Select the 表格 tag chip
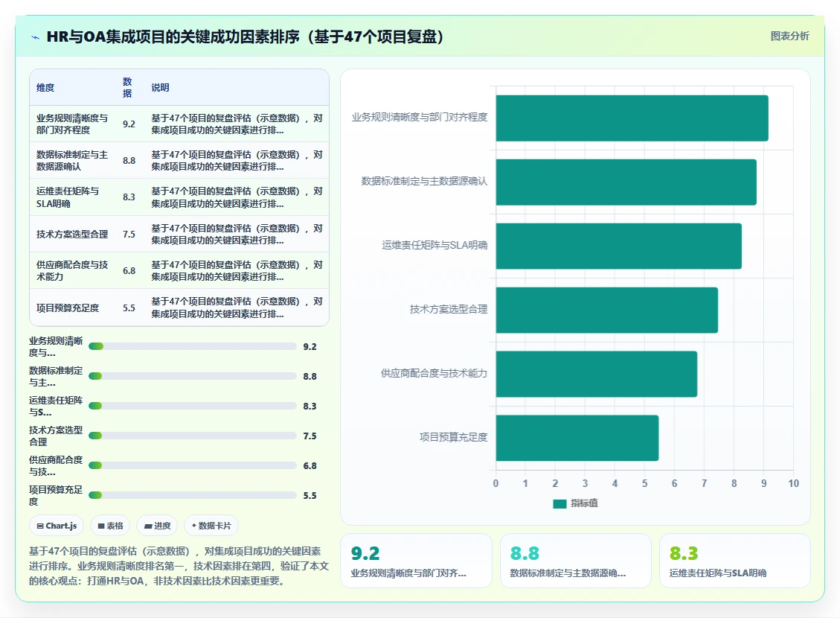Image resolution: width=840 pixels, height=618 pixels. click(x=110, y=526)
